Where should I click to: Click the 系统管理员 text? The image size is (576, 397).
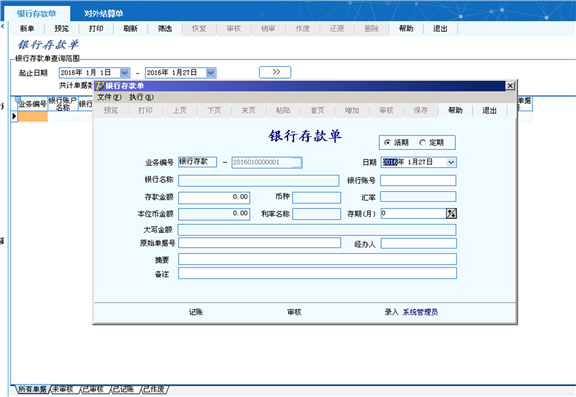420,312
